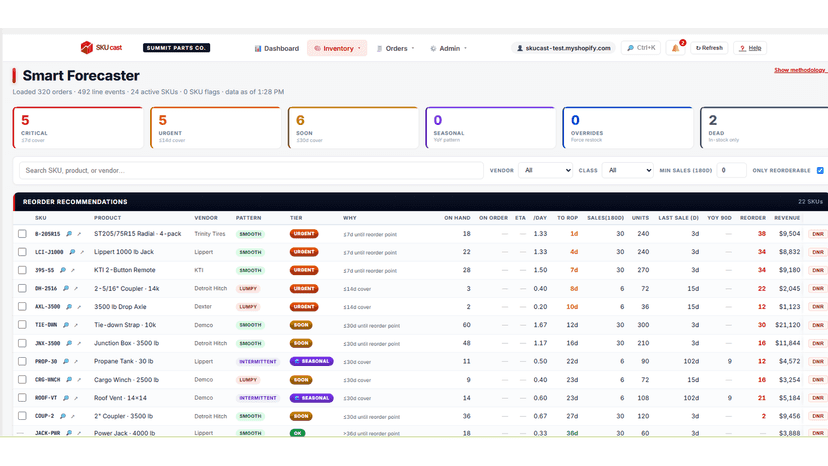Go to the Dashboard tab
The image size is (828, 466).
(277, 48)
